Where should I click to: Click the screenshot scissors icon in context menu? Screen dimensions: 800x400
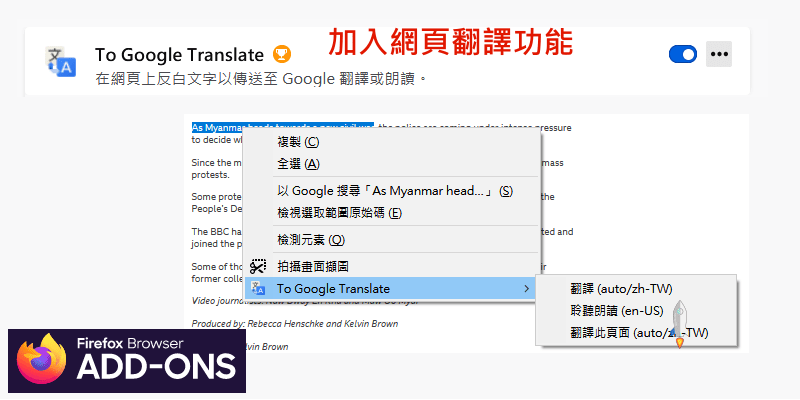pyautogui.click(x=258, y=266)
